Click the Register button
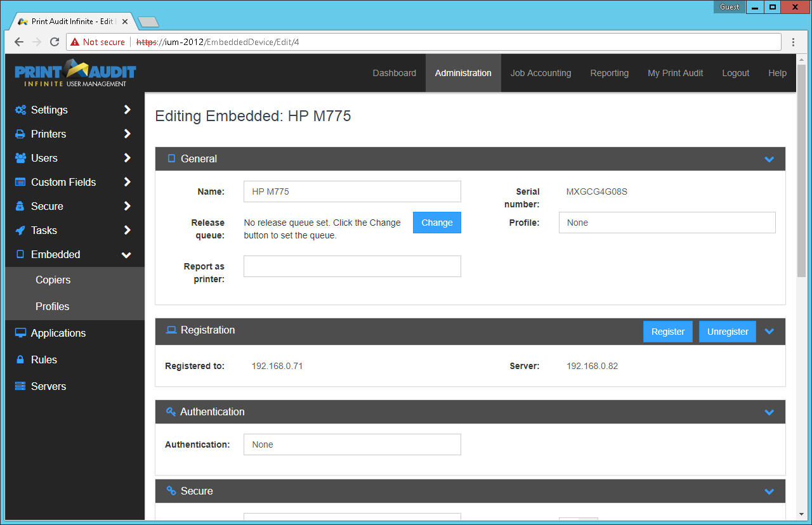The width and height of the screenshot is (812, 525). point(668,332)
